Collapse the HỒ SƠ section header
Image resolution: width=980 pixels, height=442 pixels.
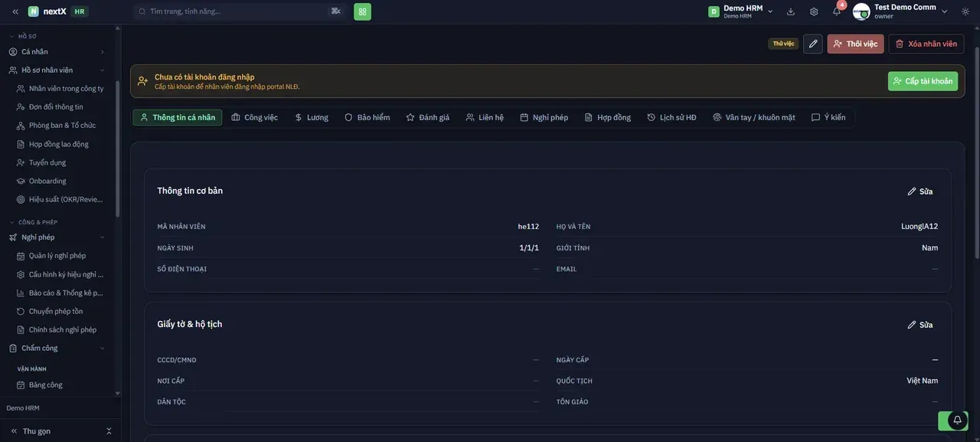[23, 36]
